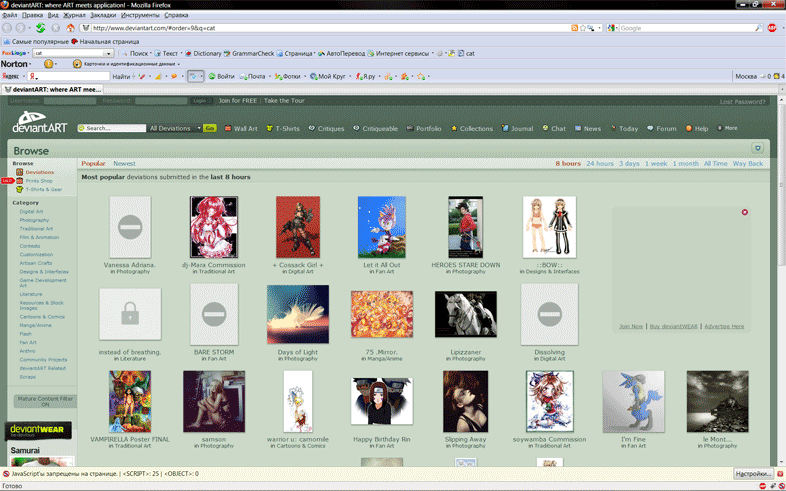This screenshot has height=491, width=786.
Task: Click the deviantART logo
Action: [x=39, y=124]
